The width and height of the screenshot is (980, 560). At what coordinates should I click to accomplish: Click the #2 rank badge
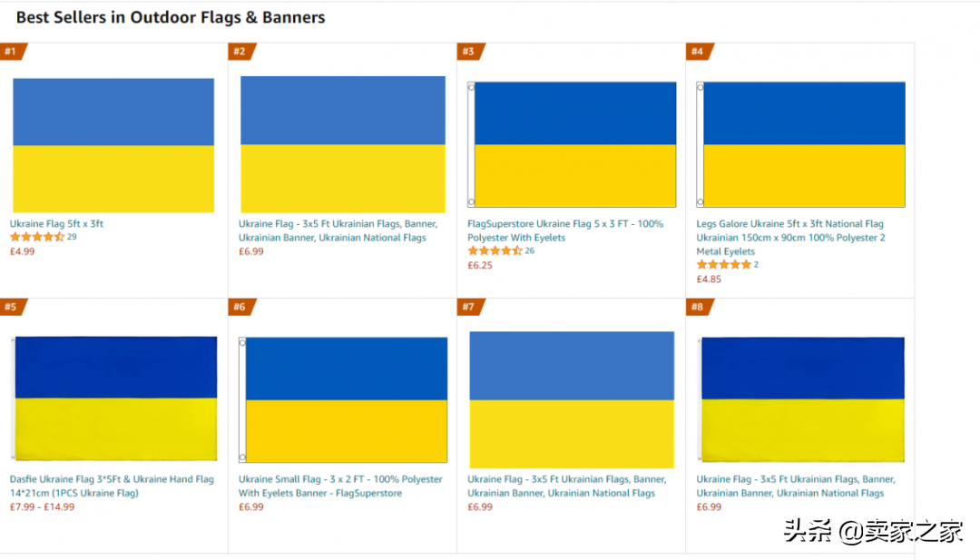tap(242, 51)
